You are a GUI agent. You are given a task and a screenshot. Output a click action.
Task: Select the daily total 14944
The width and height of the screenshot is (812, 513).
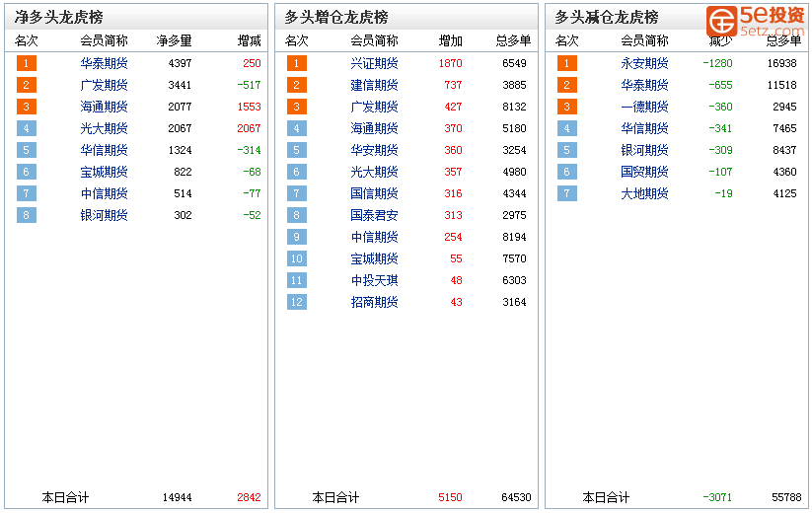coord(178,497)
